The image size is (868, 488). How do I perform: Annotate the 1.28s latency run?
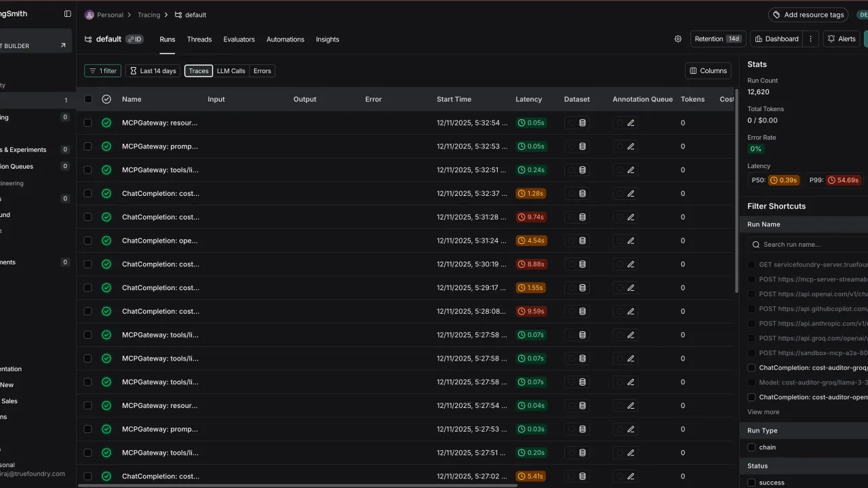[631, 193]
